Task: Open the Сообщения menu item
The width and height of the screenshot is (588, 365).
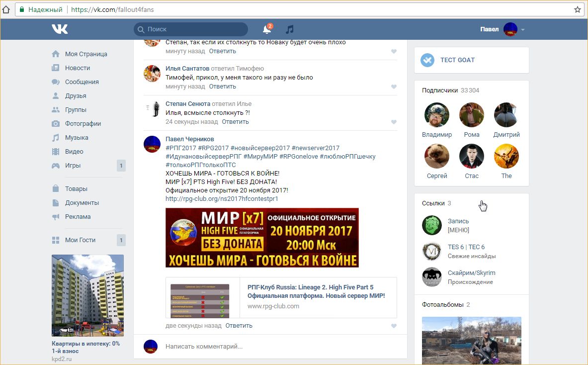Action: click(x=82, y=82)
